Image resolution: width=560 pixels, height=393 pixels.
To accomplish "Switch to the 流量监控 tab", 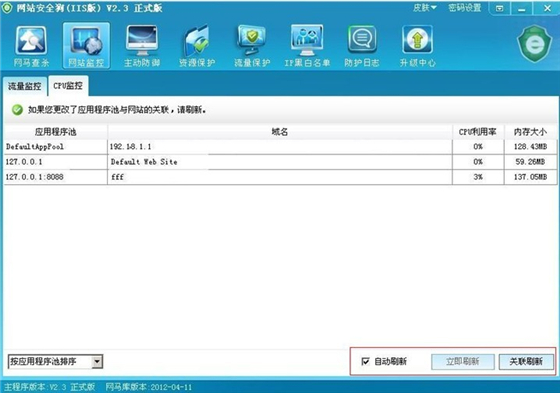I will coord(25,86).
